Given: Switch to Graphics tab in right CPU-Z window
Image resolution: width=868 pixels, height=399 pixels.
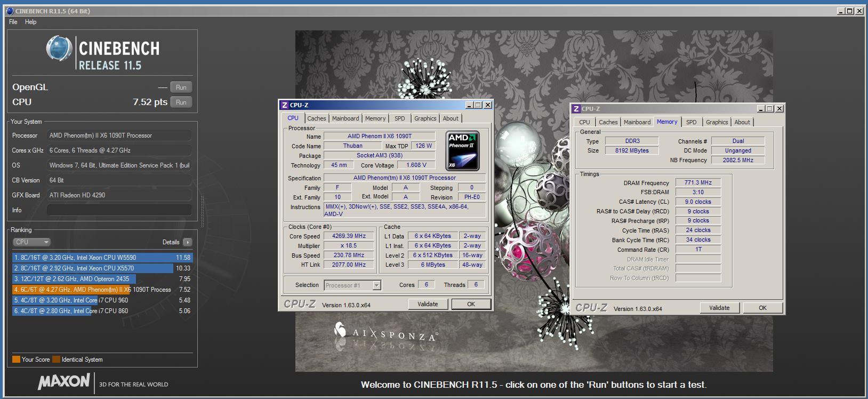Looking at the screenshot, I should [717, 122].
